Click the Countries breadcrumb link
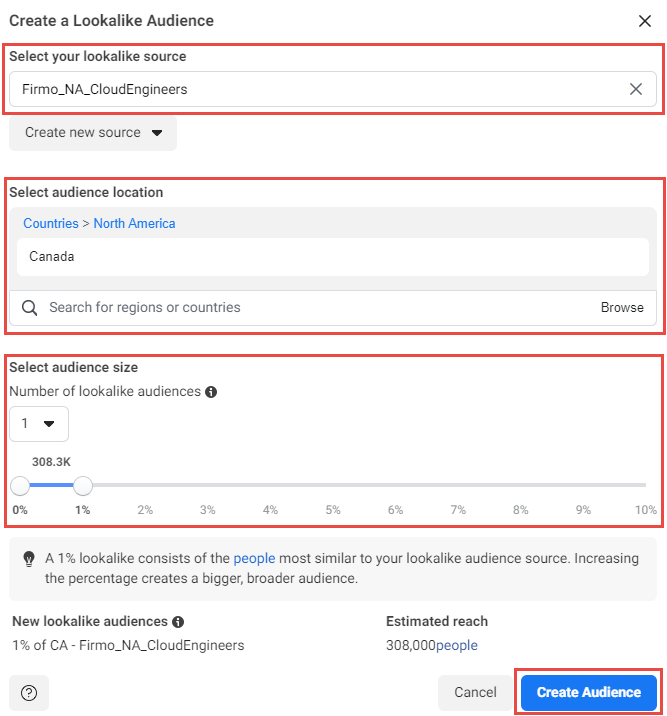Viewport: 667px width, 716px height. (51, 224)
